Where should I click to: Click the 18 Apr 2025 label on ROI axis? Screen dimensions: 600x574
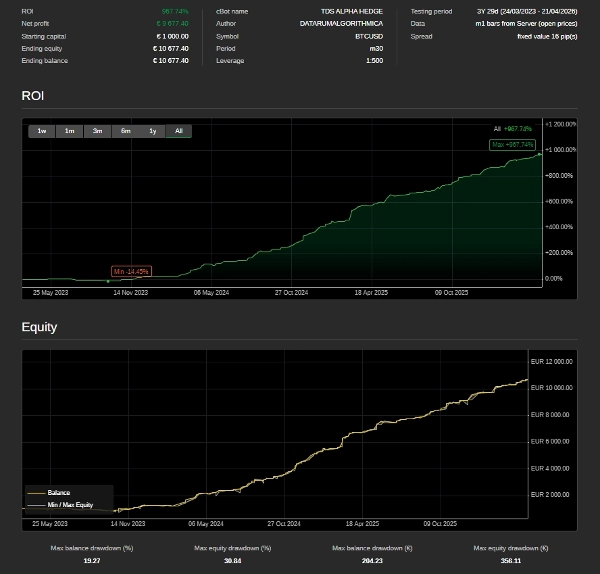[371, 293]
